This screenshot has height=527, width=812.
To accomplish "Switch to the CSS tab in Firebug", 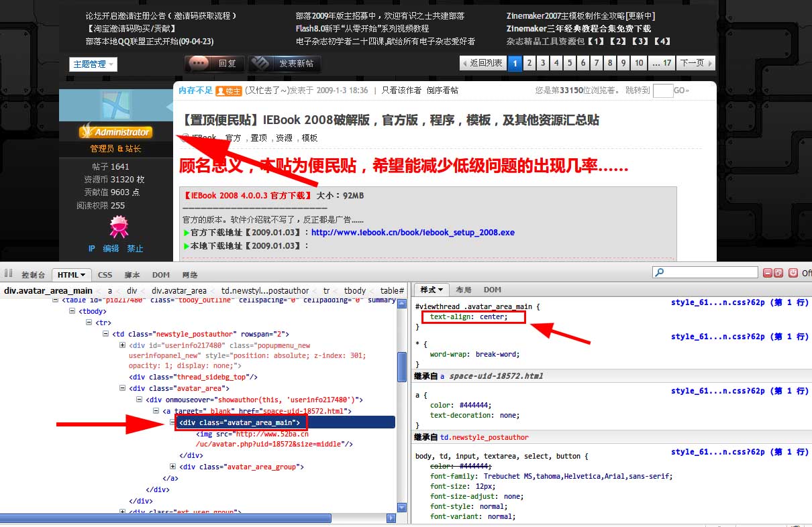I will [x=105, y=275].
